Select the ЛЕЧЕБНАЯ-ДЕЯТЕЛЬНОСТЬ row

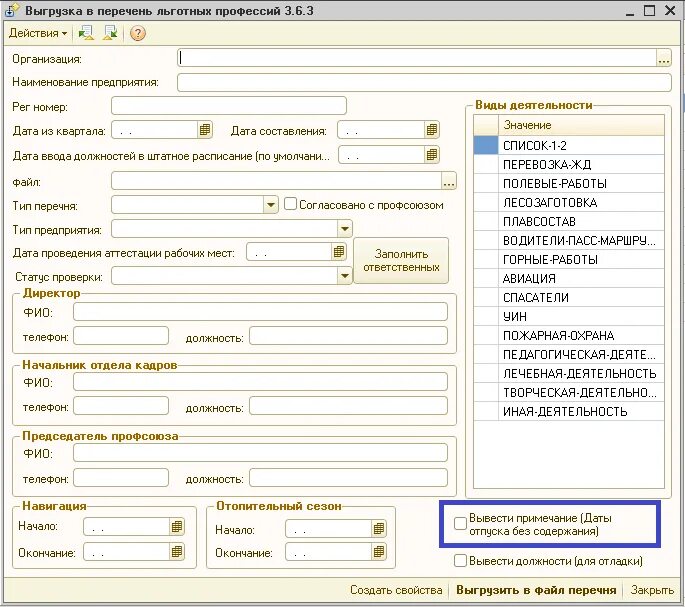click(x=569, y=374)
